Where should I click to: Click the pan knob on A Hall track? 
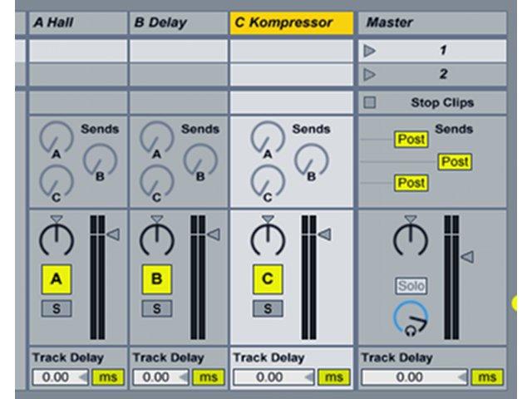57,239
